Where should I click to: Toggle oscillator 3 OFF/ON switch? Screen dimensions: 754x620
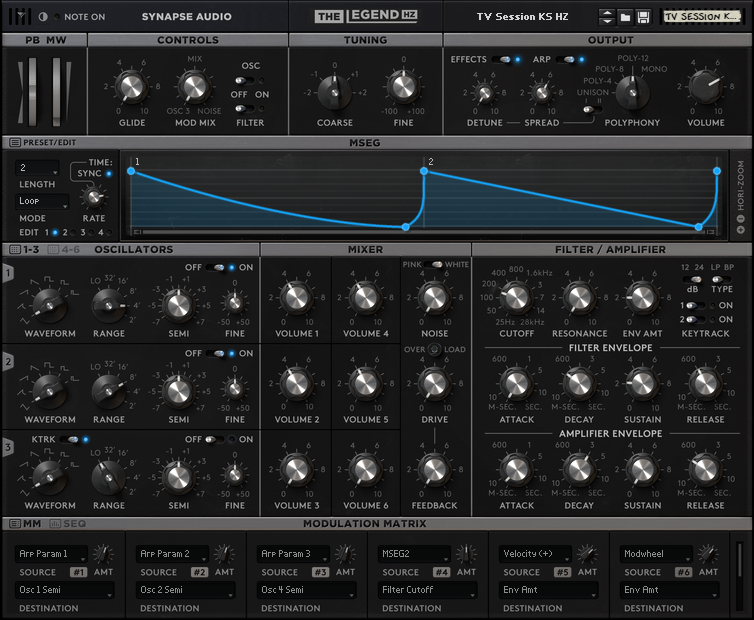click(214, 439)
